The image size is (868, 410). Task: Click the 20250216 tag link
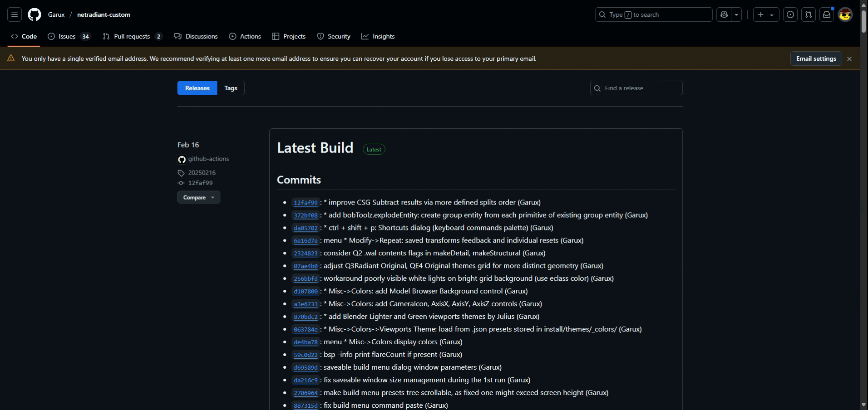click(x=202, y=173)
